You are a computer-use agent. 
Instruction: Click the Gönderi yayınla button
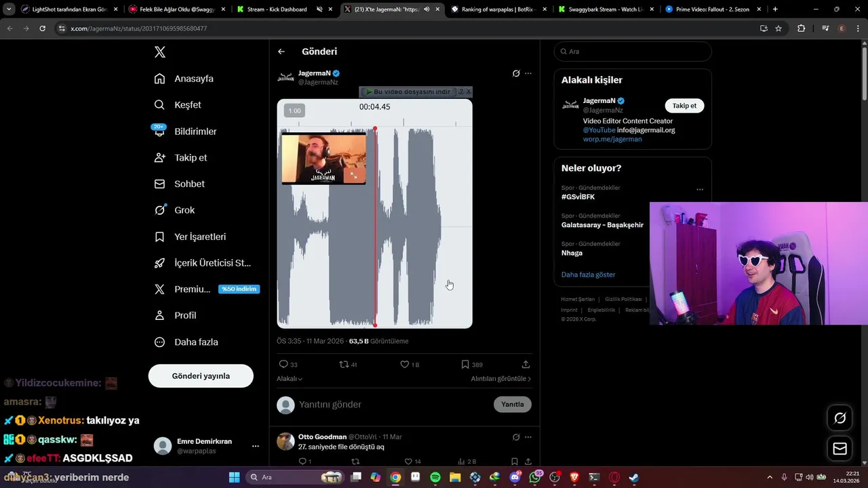201,376
